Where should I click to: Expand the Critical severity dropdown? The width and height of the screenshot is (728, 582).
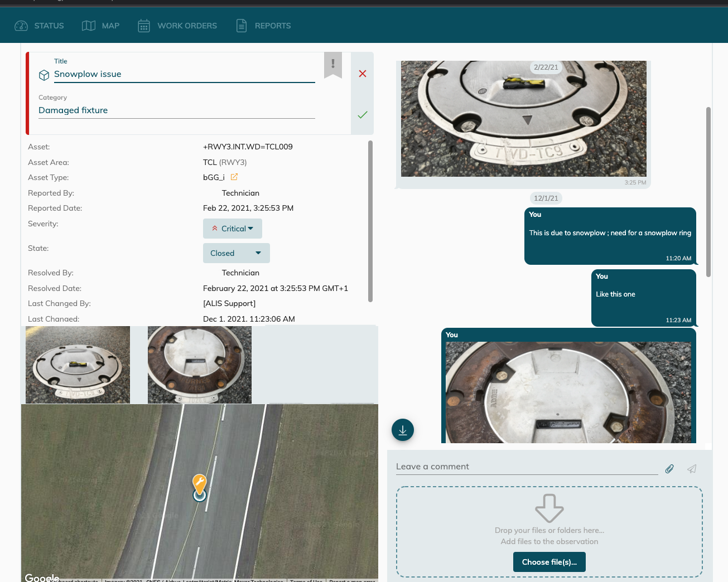[x=233, y=229]
